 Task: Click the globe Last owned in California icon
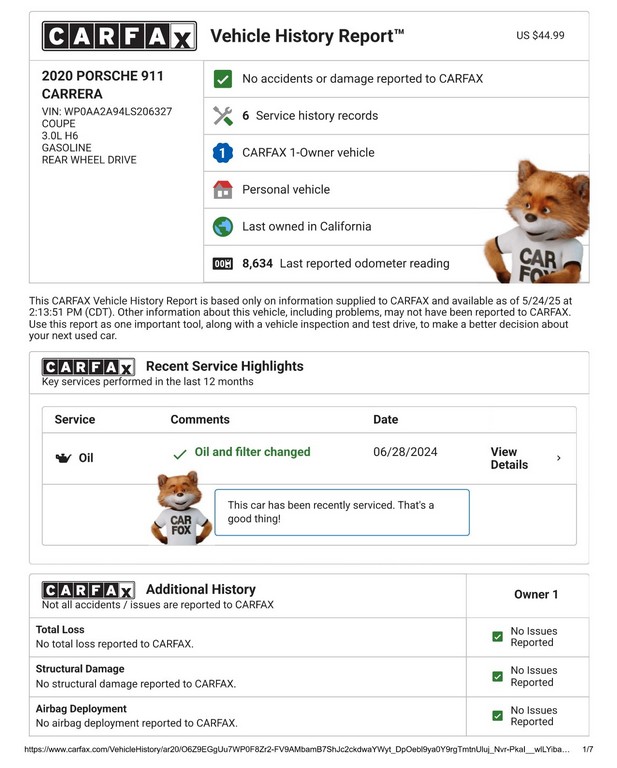(x=223, y=227)
